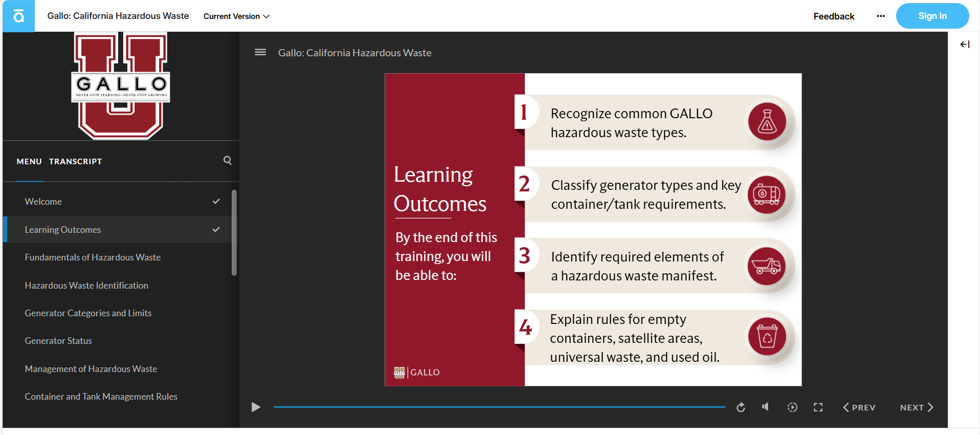This screenshot has height=435, width=980.
Task: Play the slide
Action: (x=256, y=407)
